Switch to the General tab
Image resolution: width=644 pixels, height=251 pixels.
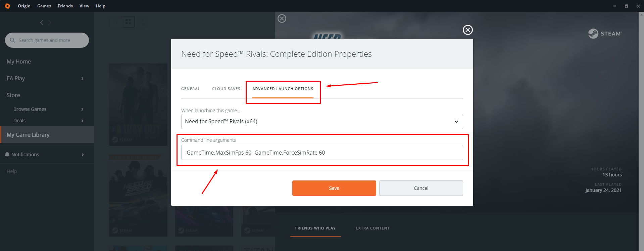[x=190, y=89]
